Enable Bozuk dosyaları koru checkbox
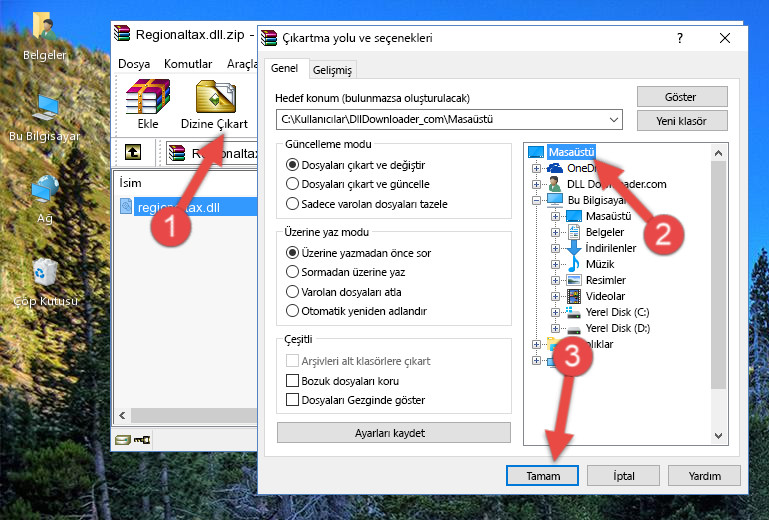The width and height of the screenshot is (769, 520). (292, 381)
